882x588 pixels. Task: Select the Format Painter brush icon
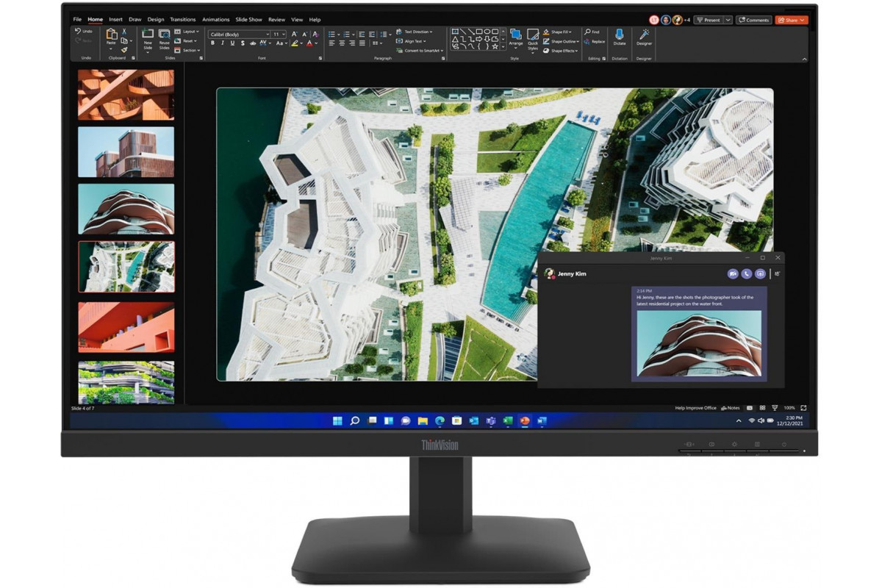124,50
